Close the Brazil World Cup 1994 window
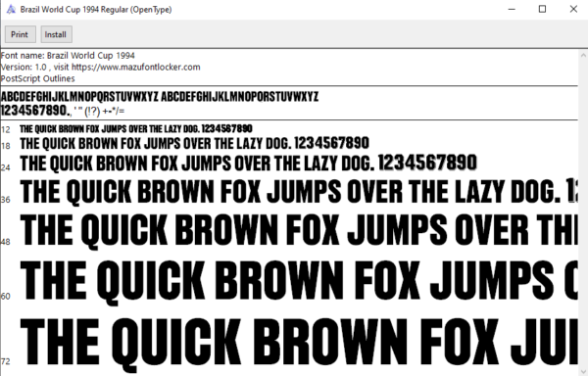Image resolution: width=588 pixels, height=376 pixels. pos(573,10)
